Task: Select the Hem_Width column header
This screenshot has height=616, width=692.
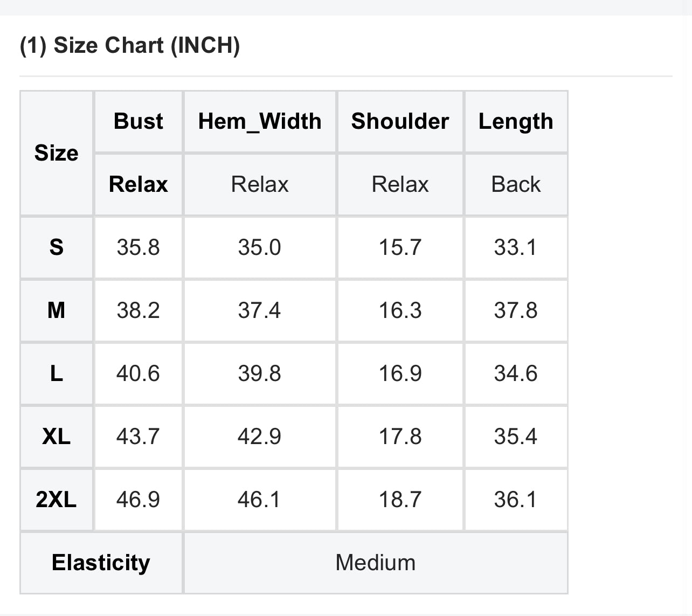Action: 260,121
